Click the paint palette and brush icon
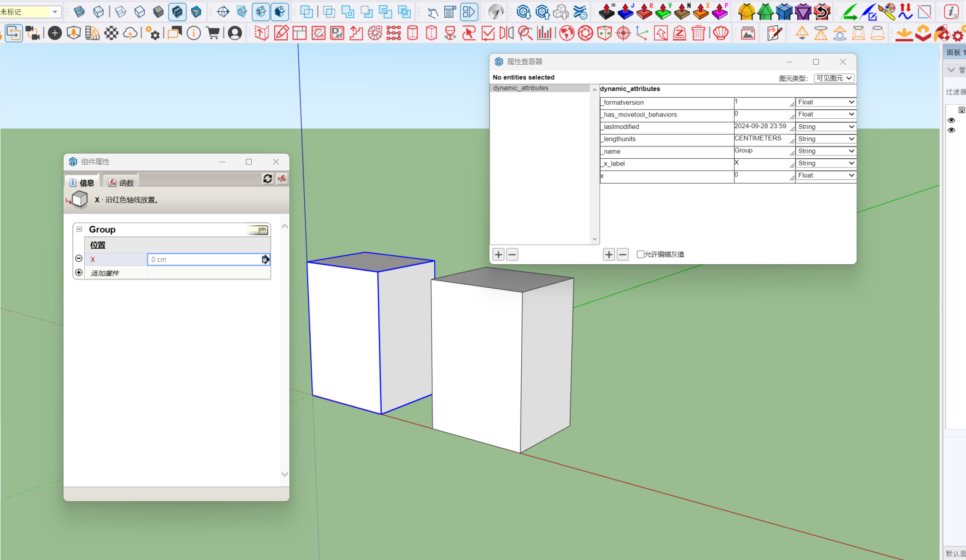Viewport: 966px width, 560px height. [x=887, y=11]
